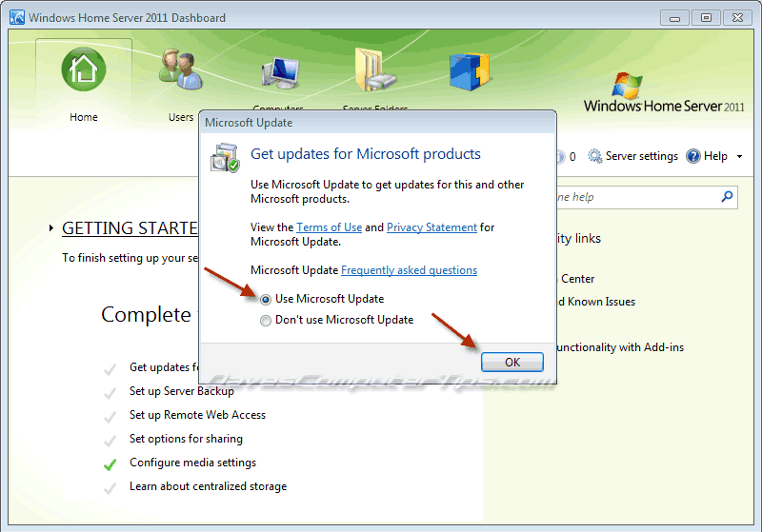Open the Server Folders and Hard Drives icon

coord(375,69)
